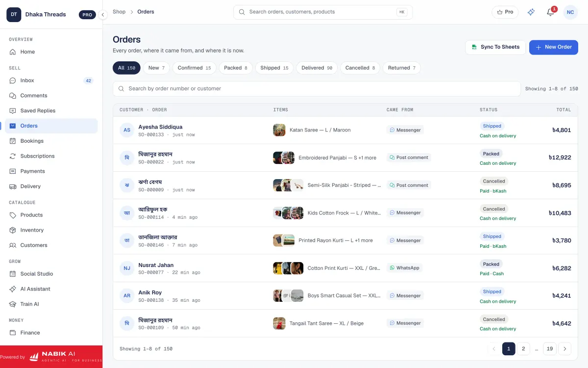Click Sync To Sheets button
The height and width of the screenshot is (368, 588).
click(495, 47)
